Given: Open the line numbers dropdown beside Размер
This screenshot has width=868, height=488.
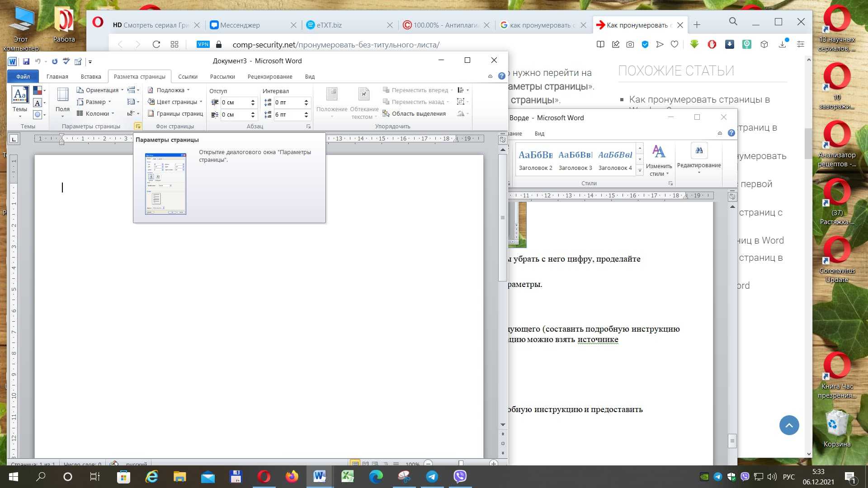Looking at the screenshot, I should (x=133, y=102).
